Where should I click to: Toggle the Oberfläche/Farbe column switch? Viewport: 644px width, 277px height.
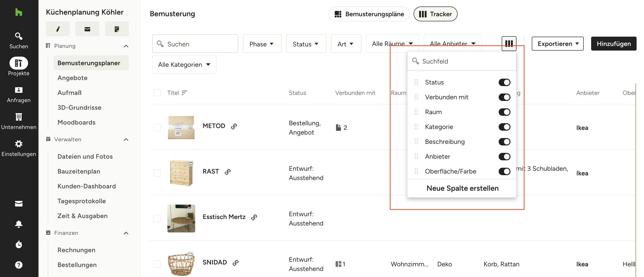[x=504, y=171]
